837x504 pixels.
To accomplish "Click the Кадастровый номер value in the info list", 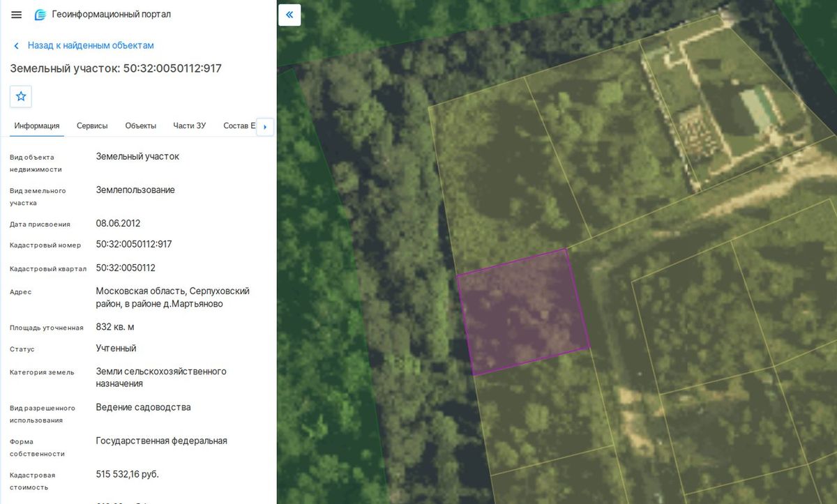I will click(x=134, y=245).
